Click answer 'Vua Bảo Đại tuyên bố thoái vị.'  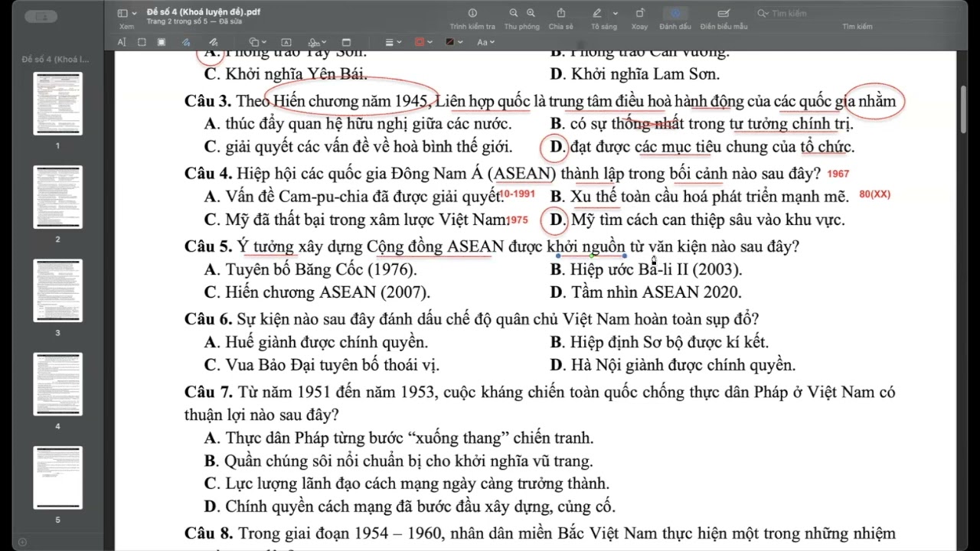pos(332,365)
